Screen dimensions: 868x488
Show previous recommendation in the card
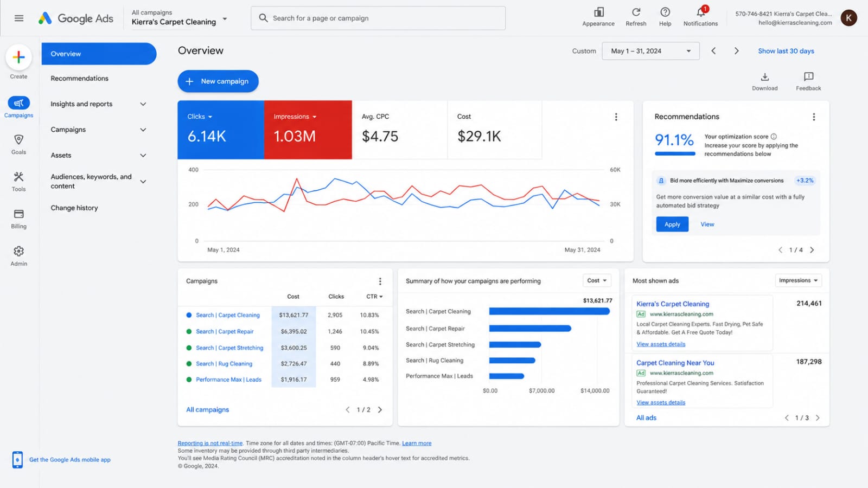click(x=780, y=250)
